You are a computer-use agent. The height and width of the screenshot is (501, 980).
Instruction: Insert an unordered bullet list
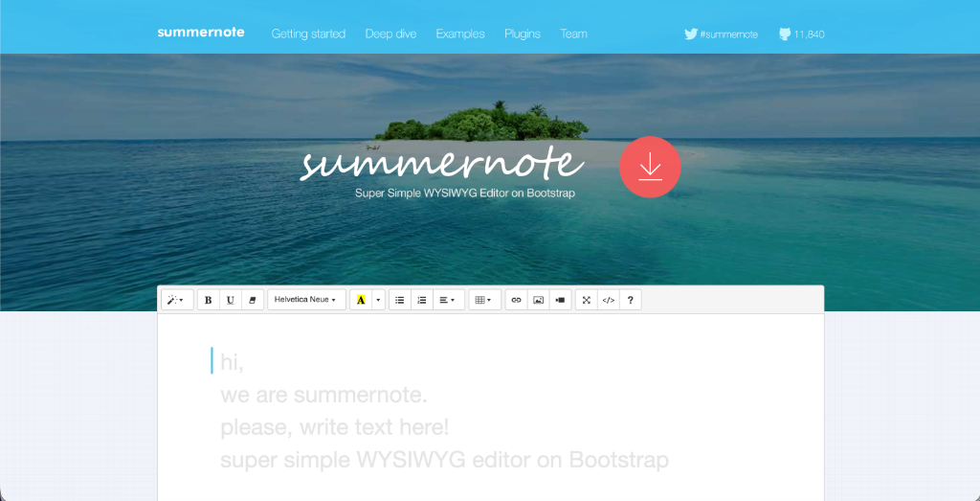(399, 300)
